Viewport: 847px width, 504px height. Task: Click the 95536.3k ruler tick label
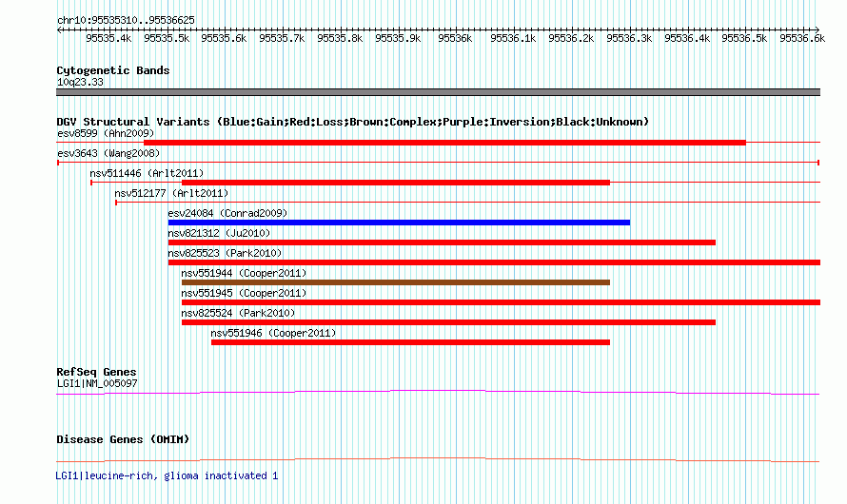point(629,38)
